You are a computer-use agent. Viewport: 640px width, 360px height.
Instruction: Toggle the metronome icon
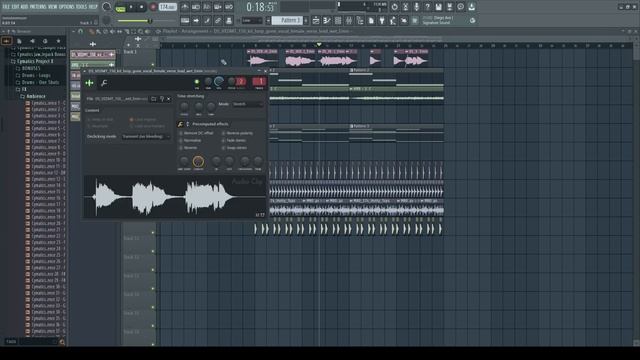184,7
